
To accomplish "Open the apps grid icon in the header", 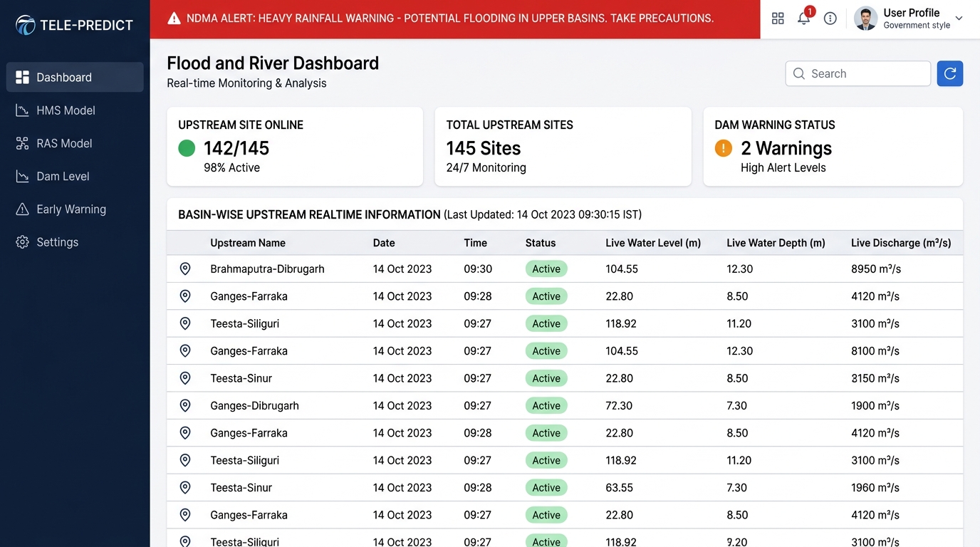I will pyautogui.click(x=778, y=19).
